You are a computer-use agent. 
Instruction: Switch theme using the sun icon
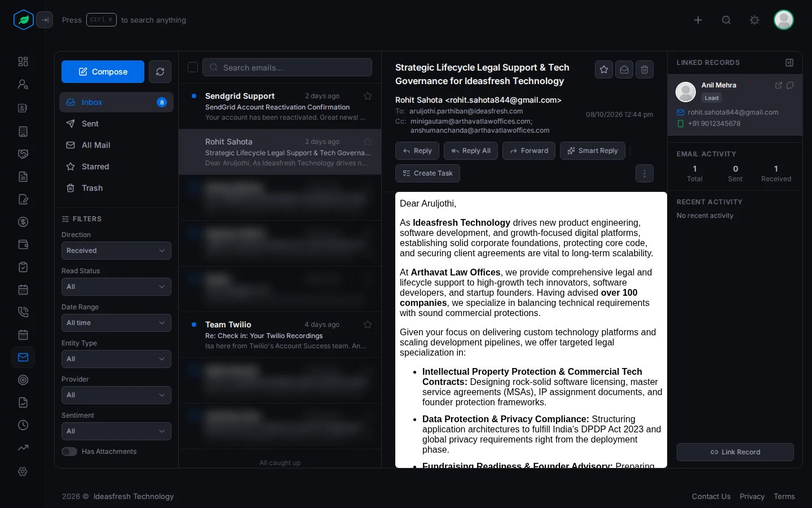[x=754, y=20]
